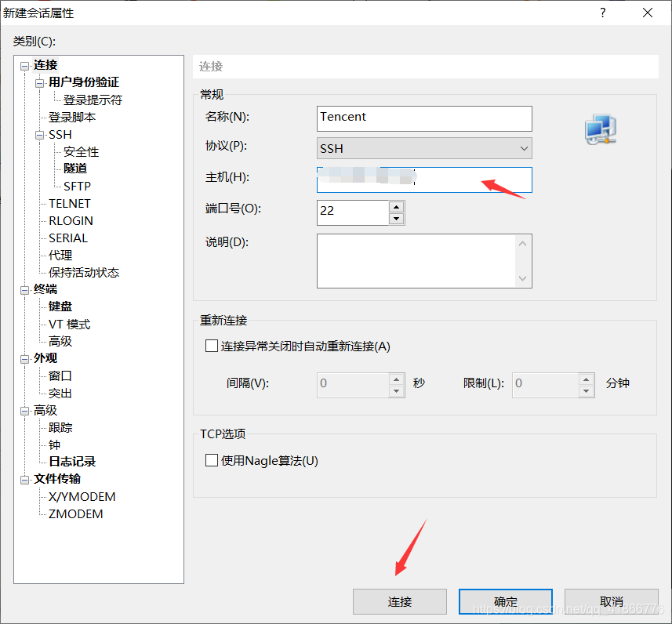This screenshot has height=624, width=672.
Task: Collapse the SSH tree node
Action: (39, 136)
